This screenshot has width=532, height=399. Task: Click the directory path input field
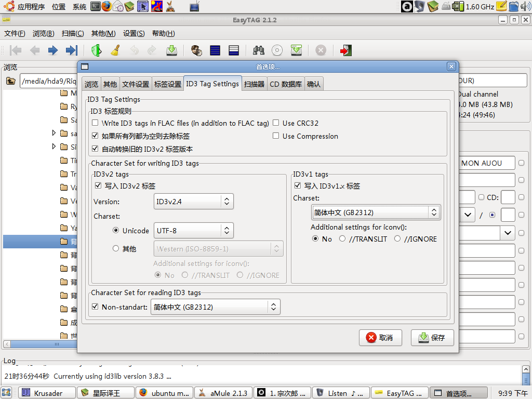click(48, 81)
